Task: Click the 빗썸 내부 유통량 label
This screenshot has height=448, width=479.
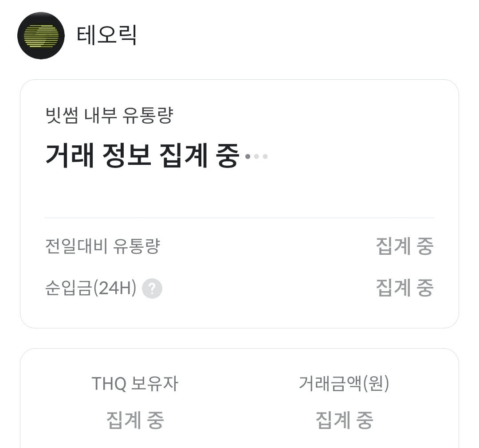Action: pos(109,116)
